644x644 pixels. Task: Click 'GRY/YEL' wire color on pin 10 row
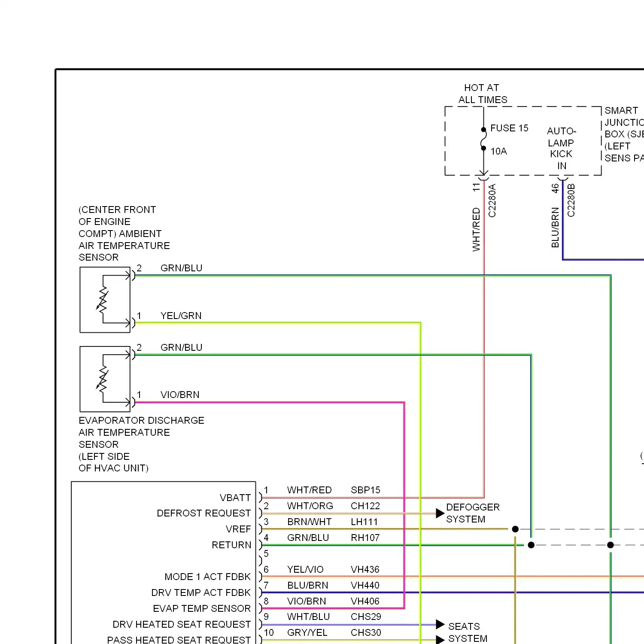(x=307, y=632)
